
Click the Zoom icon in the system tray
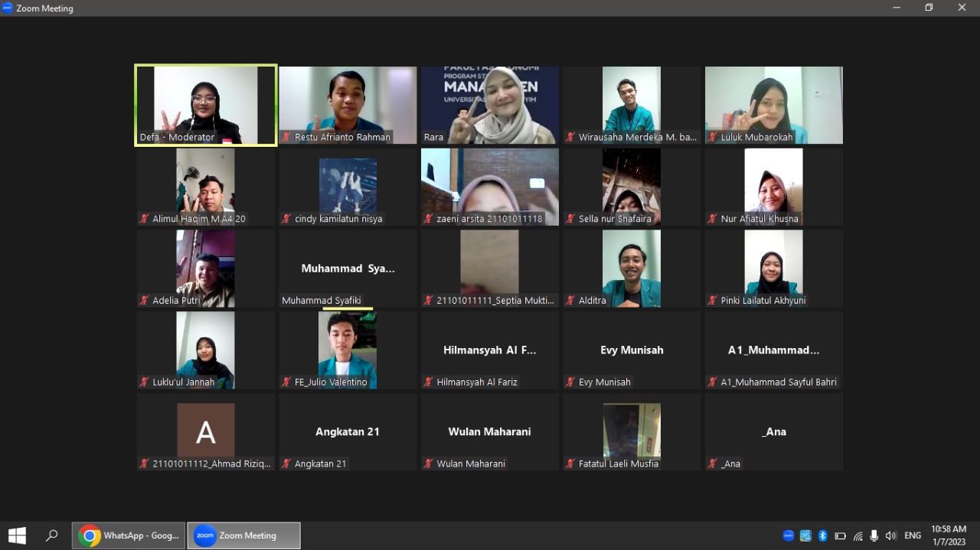[x=789, y=535]
